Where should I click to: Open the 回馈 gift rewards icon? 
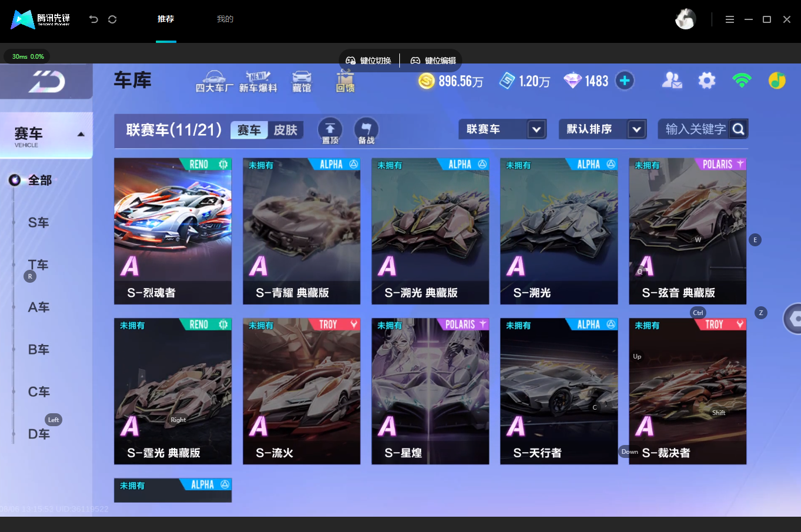coord(345,81)
